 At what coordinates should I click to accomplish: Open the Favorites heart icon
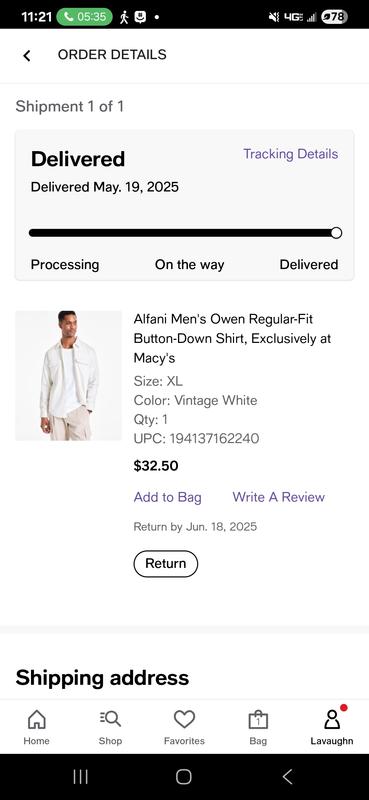pyautogui.click(x=184, y=719)
